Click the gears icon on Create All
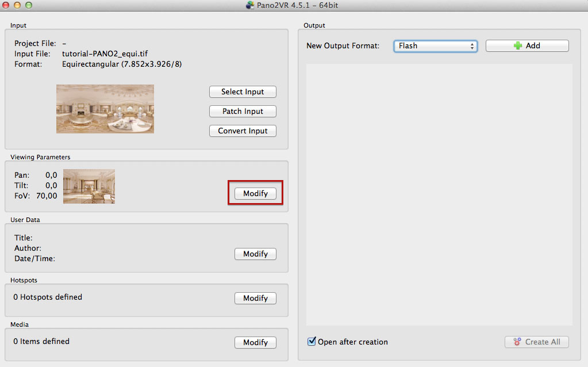588x367 pixels. coord(517,342)
